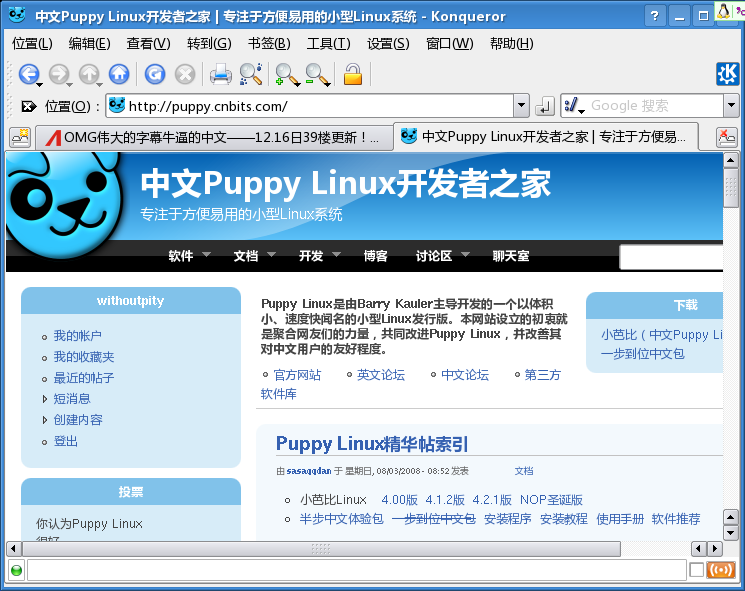This screenshot has height=591, width=745.
Task: Expand the 短消息 sidebar item
Action: coord(45,399)
